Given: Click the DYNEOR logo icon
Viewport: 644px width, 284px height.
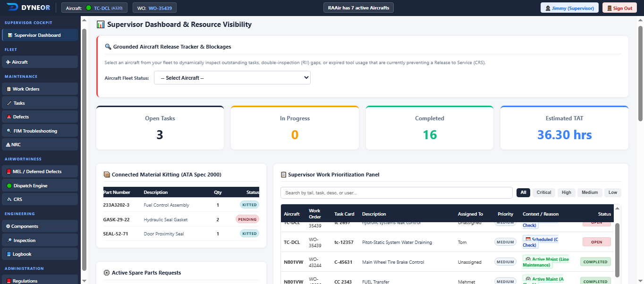Looking at the screenshot, I should [13, 8].
